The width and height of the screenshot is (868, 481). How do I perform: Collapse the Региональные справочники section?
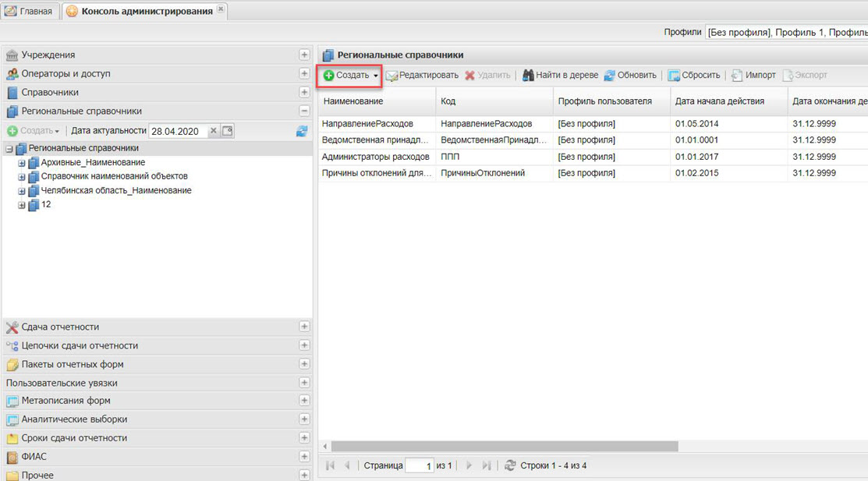[304, 111]
